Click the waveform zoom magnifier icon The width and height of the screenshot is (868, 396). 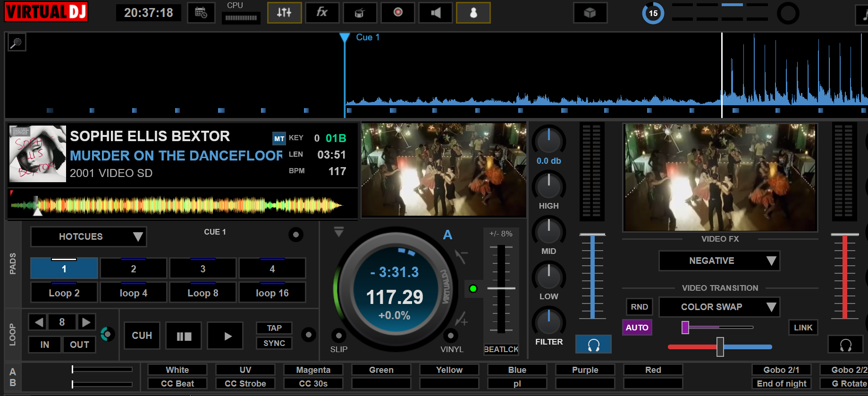point(17,43)
